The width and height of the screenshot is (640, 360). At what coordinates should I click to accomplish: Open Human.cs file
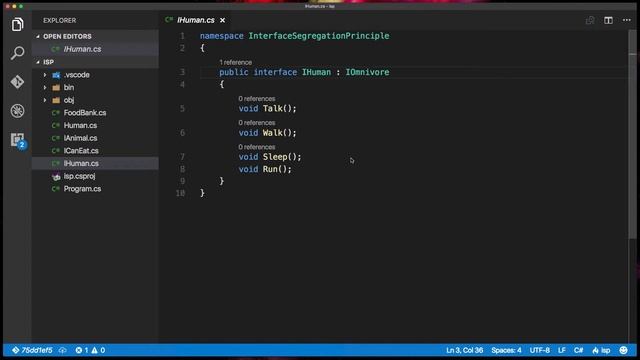tap(96, 125)
